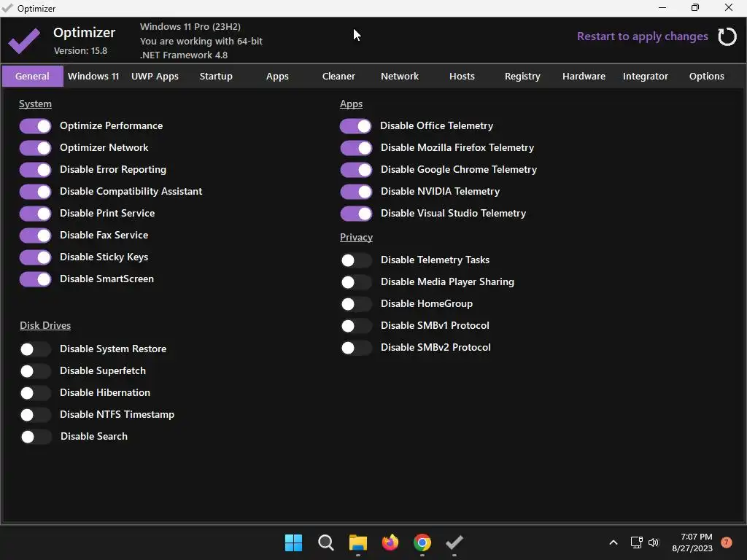The height and width of the screenshot is (560, 747).
Task: Toggle Disable NVIDIA Telemetry switch
Action: 356,192
